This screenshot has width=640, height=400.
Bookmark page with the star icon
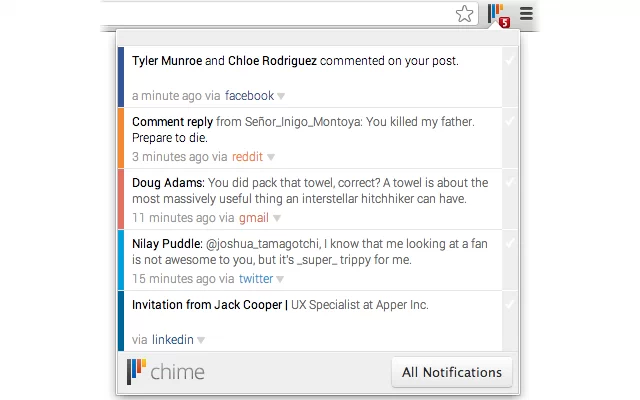click(464, 14)
